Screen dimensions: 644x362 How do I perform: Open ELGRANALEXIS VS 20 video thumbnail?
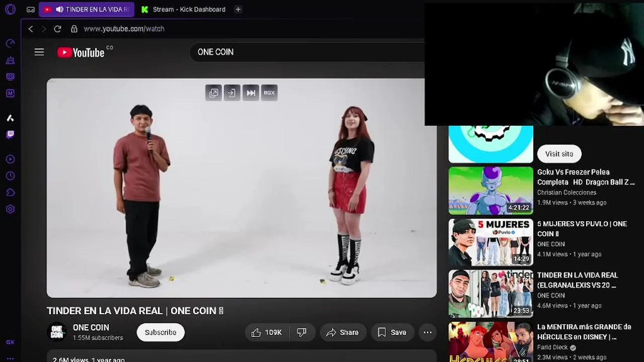(491, 294)
